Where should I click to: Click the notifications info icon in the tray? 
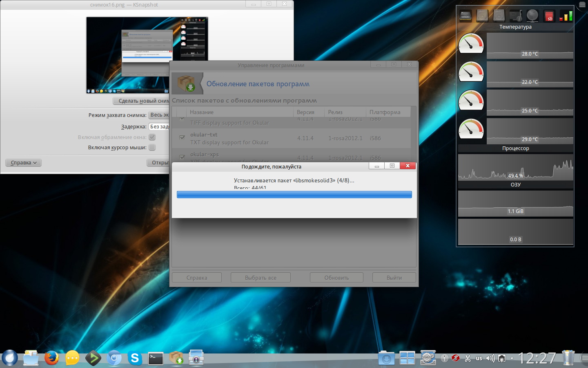click(x=445, y=359)
